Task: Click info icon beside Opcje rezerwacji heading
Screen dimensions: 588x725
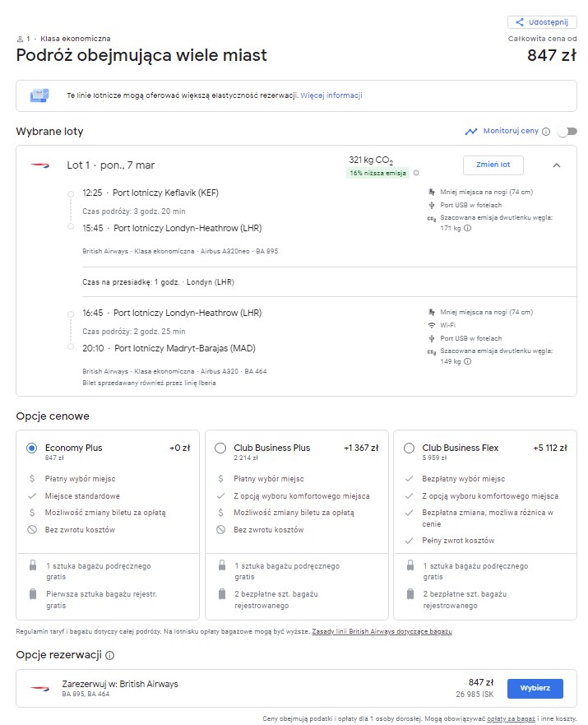Action: 110,656
